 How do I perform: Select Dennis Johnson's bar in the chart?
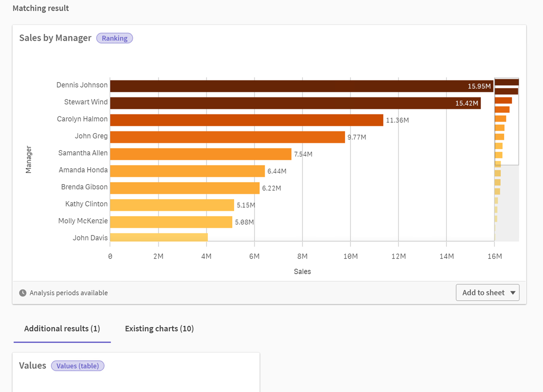tap(291, 85)
